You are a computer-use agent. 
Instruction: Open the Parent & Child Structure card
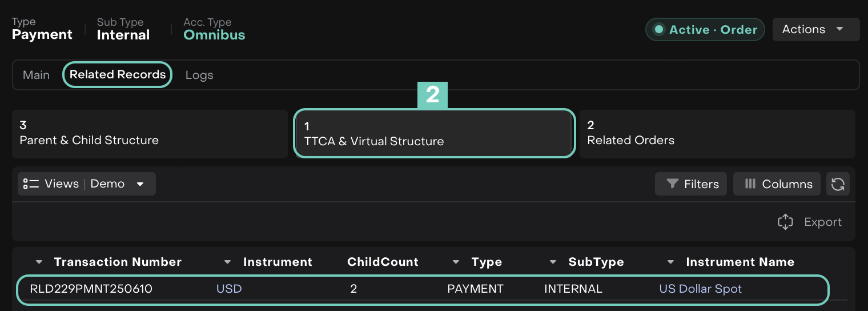[150, 134]
